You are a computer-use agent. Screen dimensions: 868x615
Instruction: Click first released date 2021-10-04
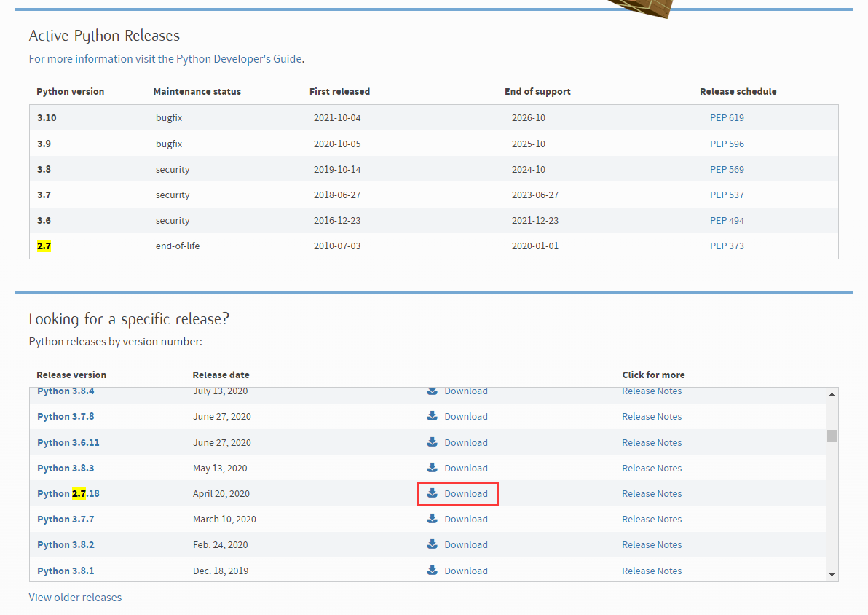coord(337,117)
